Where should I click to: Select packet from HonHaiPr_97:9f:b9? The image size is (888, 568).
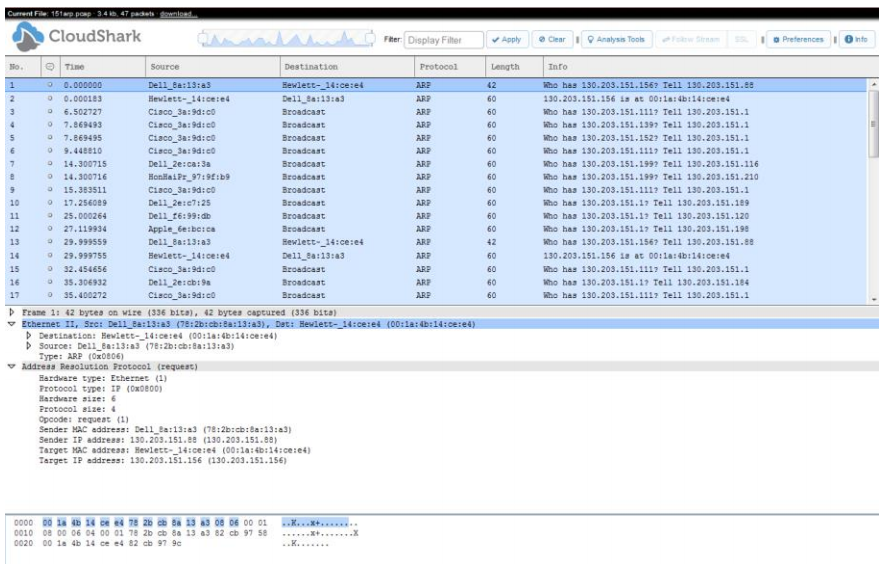436,177
